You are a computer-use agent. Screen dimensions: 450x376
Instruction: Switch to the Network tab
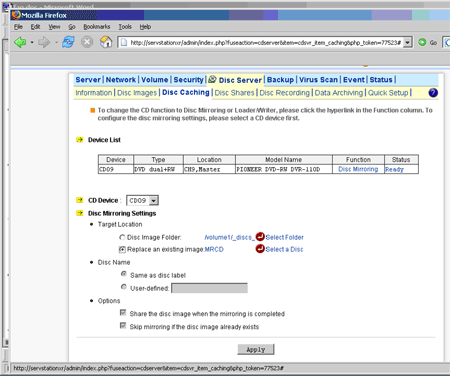click(121, 80)
